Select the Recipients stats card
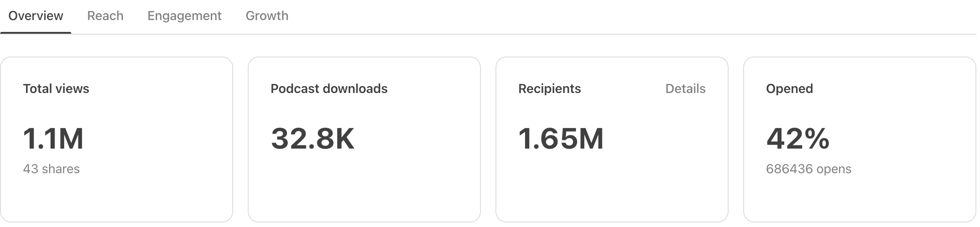 click(x=612, y=139)
